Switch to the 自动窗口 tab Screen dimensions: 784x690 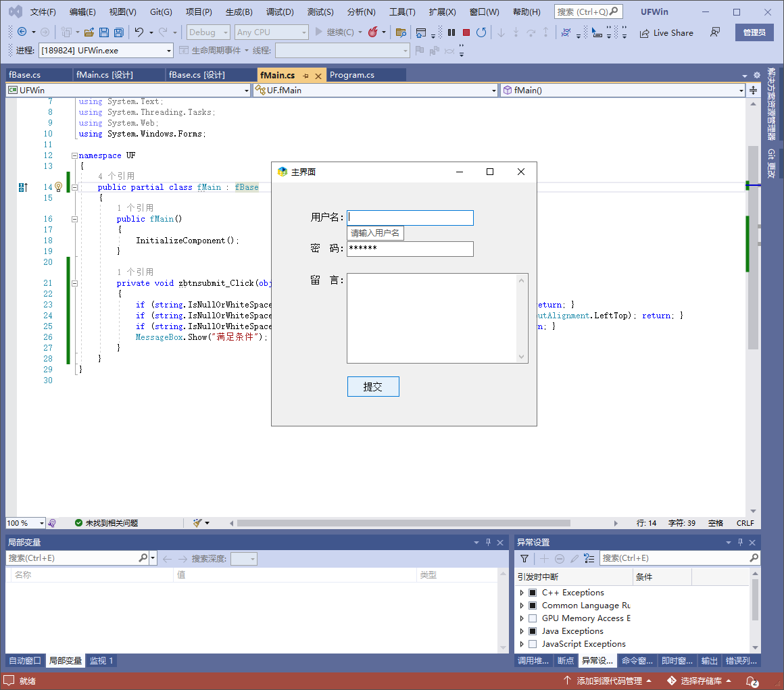point(25,661)
